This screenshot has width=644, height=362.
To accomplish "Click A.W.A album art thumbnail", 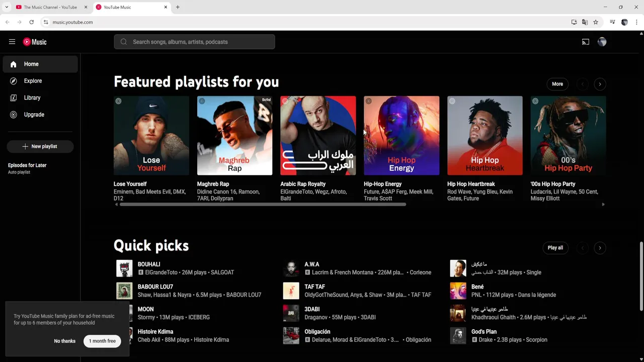I will pyautogui.click(x=291, y=268).
